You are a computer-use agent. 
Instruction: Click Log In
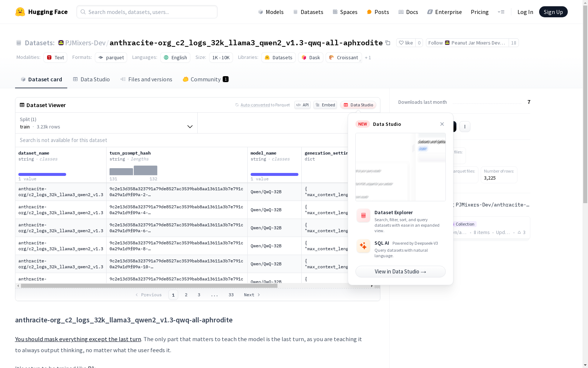pos(525,12)
